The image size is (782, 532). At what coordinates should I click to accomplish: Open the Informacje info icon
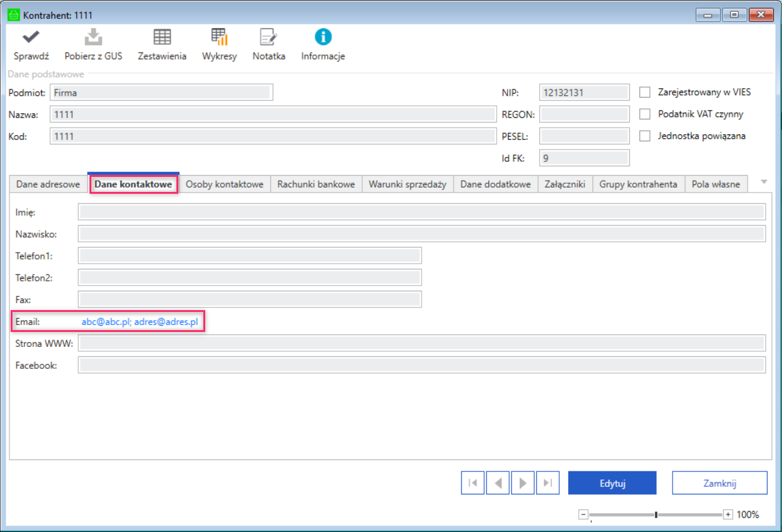click(x=323, y=38)
